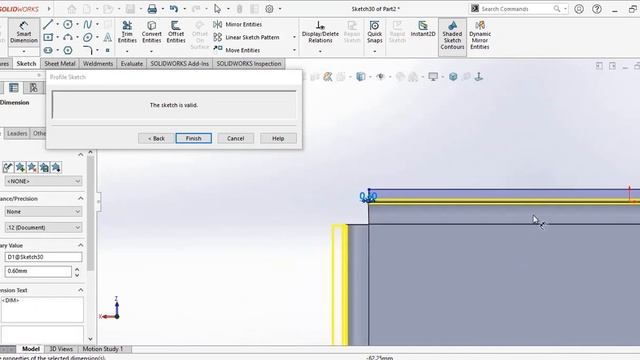Screen dimensions: 640x360
Task: Click the D1@Sketch30 name field
Action: [43, 257]
